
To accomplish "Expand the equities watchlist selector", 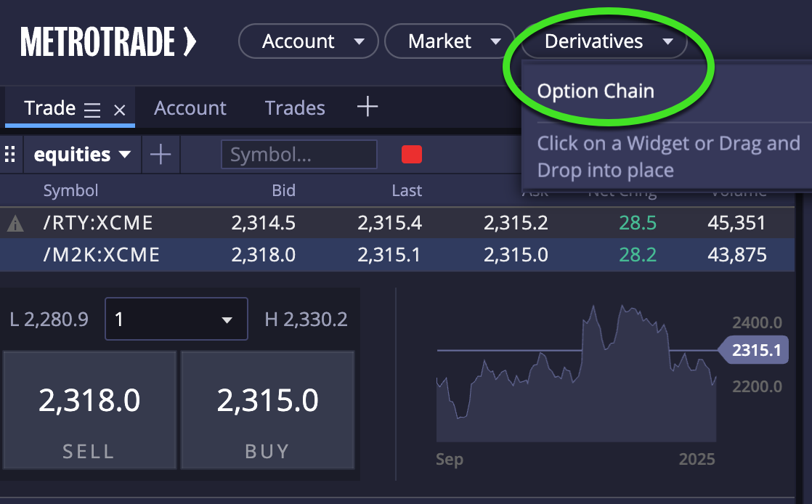I will [x=82, y=155].
